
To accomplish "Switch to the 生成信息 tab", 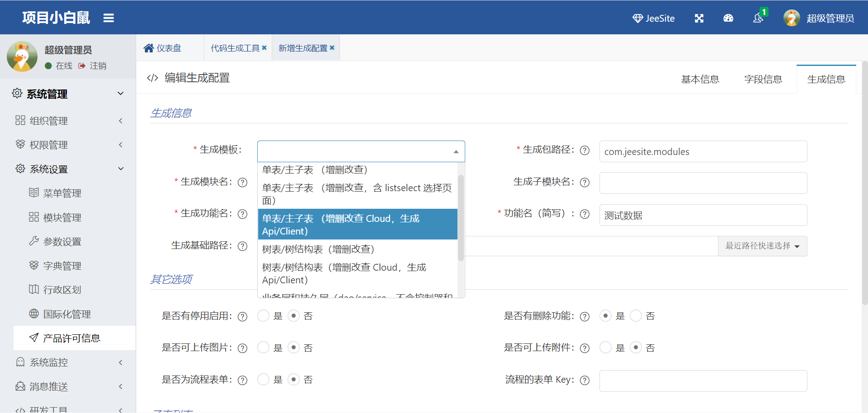I will tap(826, 79).
